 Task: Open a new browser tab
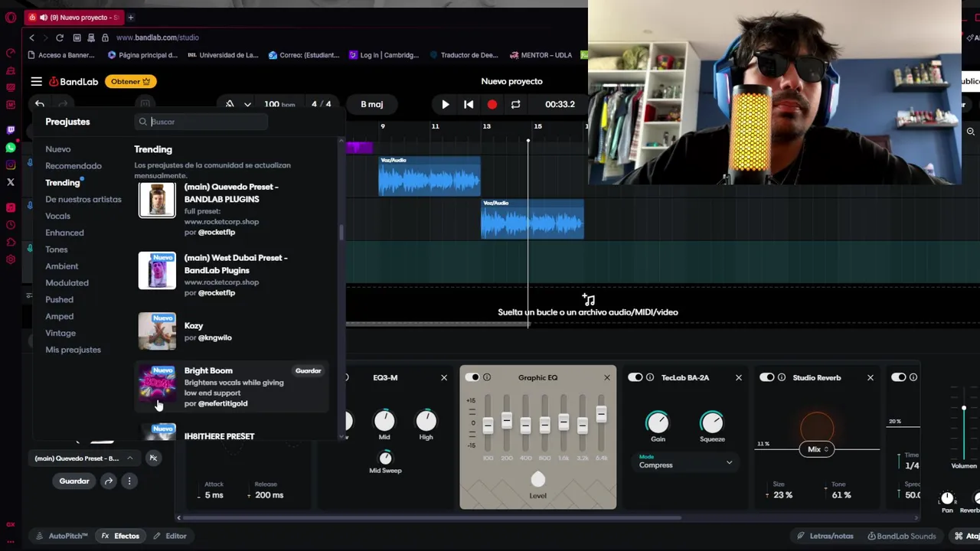point(130,17)
